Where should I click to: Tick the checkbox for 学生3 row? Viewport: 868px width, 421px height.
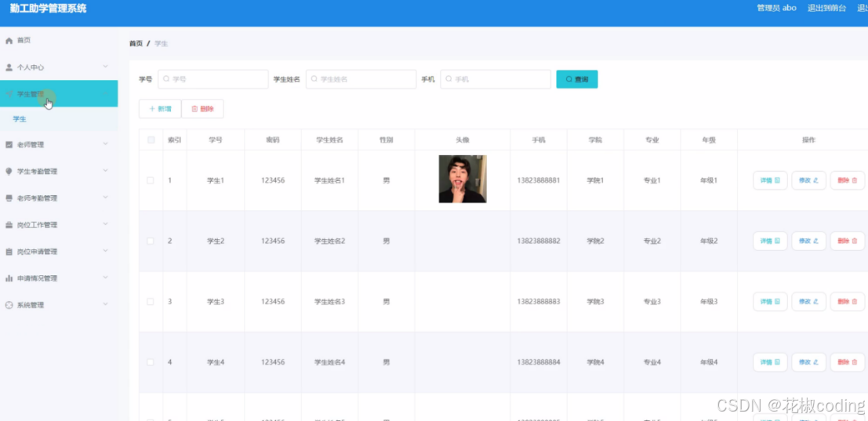151,302
